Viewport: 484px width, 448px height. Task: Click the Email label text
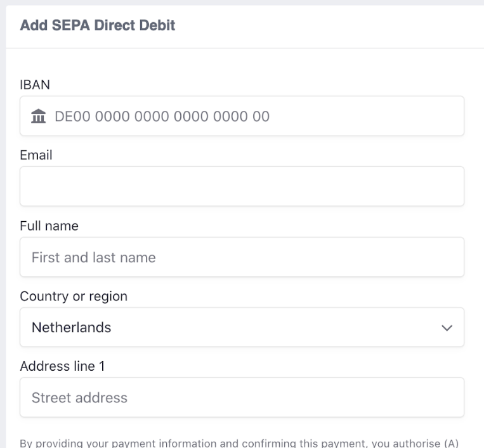point(36,155)
